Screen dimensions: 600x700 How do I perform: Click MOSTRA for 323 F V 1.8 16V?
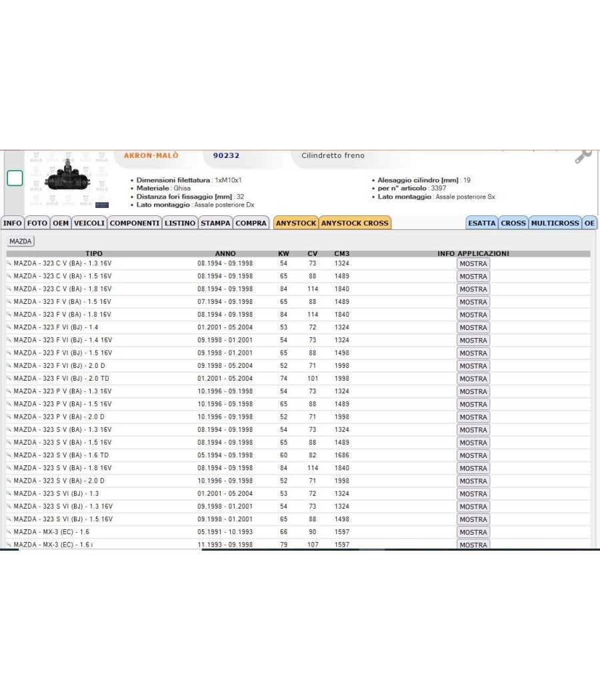click(473, 315)
